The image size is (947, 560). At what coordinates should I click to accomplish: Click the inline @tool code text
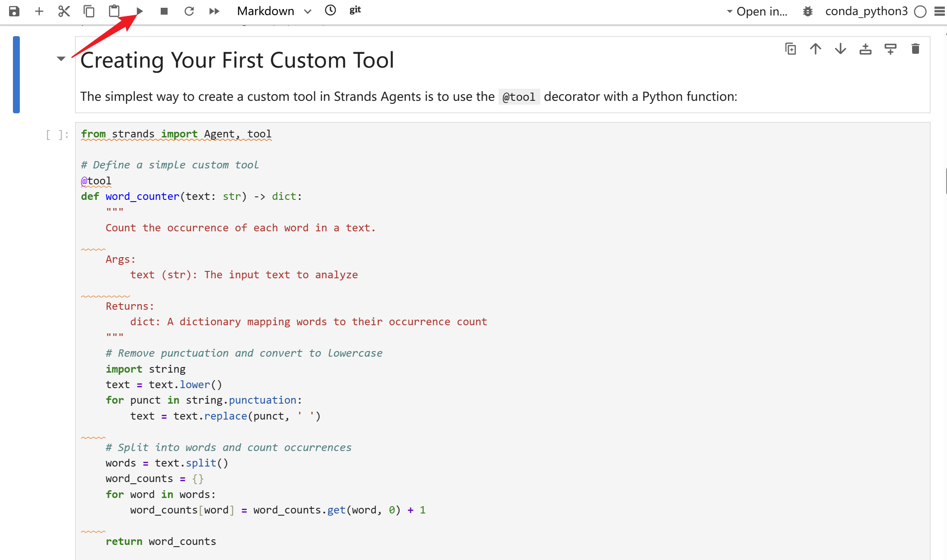(x=519, y=97)
